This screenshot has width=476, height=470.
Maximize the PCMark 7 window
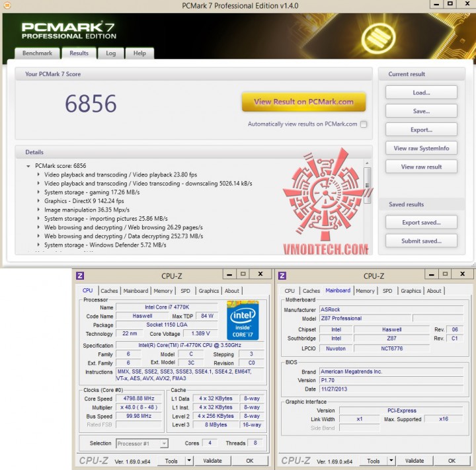tap(450, 4)
